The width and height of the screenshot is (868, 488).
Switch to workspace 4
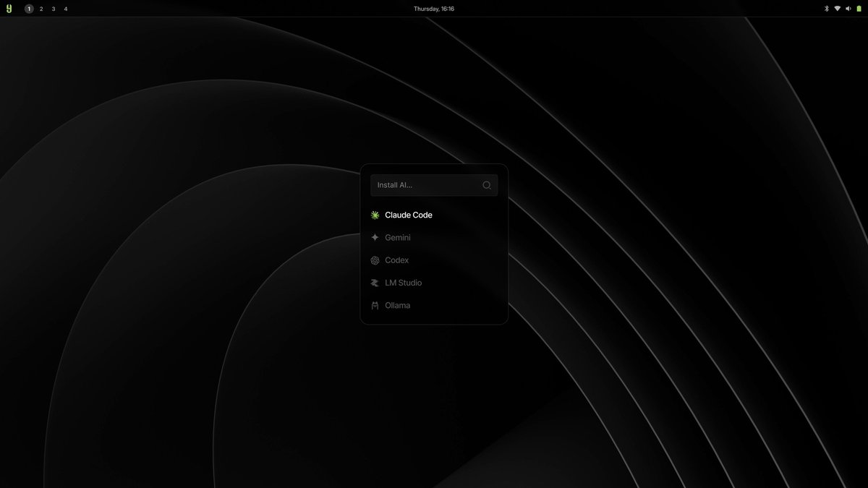coord(66,9)
